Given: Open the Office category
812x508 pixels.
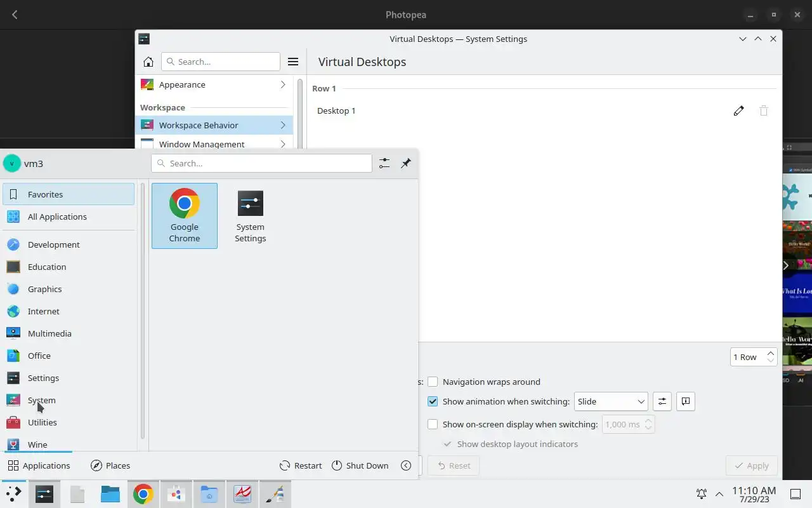Looking at the screenshot, I should tap(69, 356).
